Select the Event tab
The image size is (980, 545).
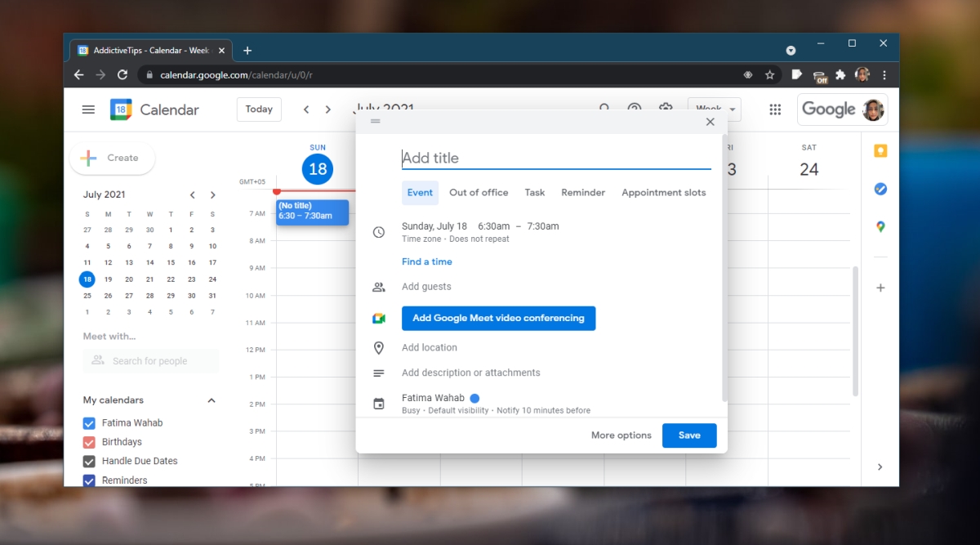coord(420,193)
